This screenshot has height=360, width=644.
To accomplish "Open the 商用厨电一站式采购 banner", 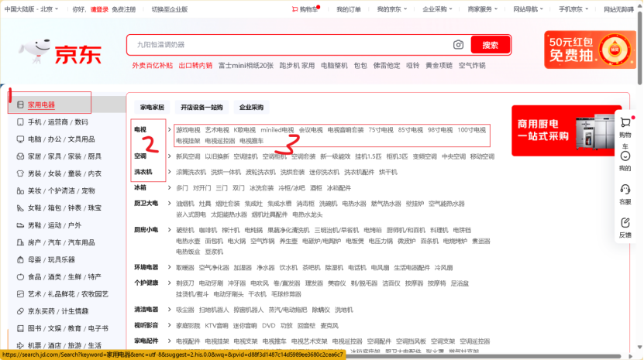I will (567, 131).
